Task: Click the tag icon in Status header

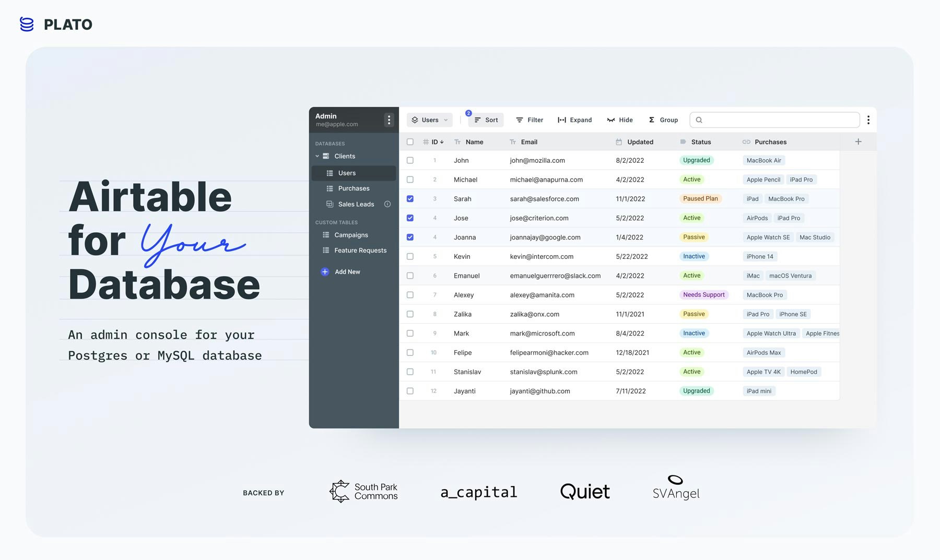Action: [x=683, y=142]
